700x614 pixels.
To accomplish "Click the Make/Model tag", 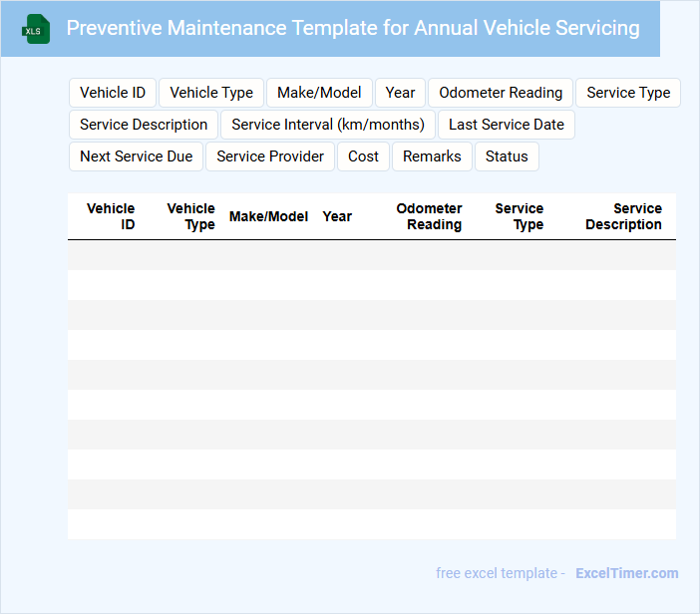I will click(319, 93).
